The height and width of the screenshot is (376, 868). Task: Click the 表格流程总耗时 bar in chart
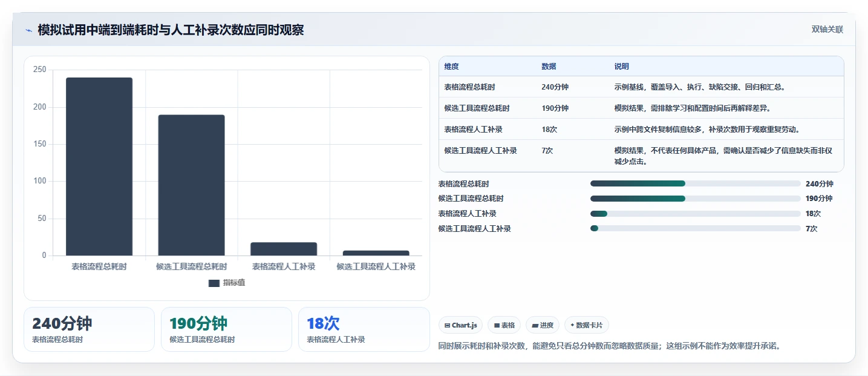(99, 167)
